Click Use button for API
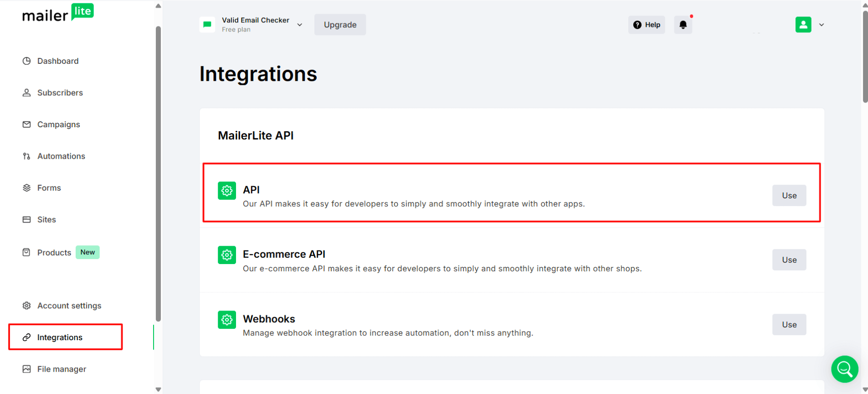This screenshot has width=868, height=394. click(789, 196)
